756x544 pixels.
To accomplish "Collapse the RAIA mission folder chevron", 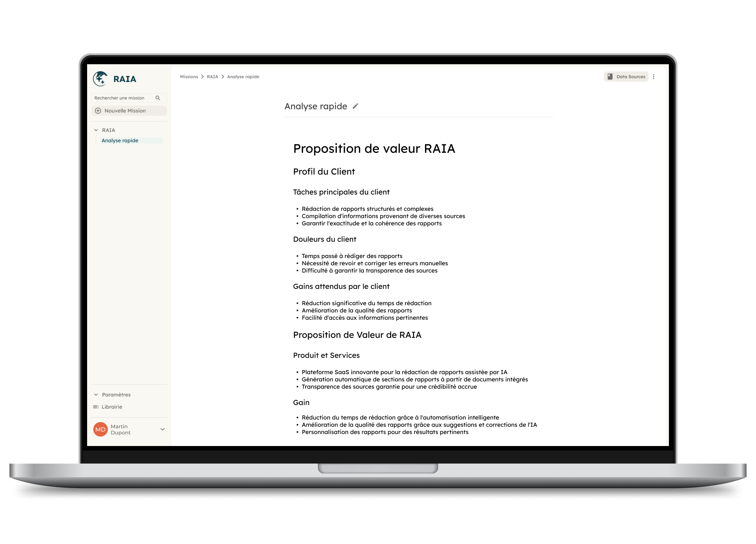I will [96, 130].
